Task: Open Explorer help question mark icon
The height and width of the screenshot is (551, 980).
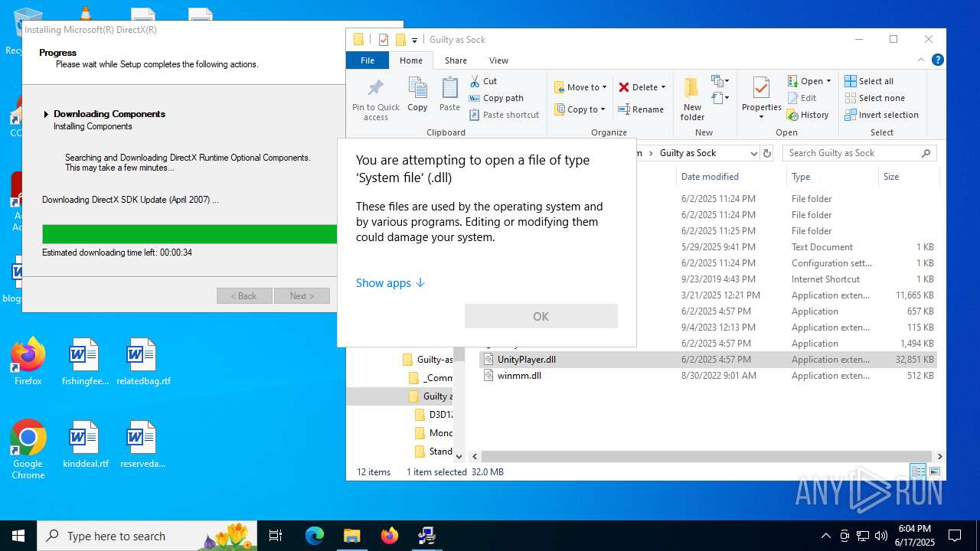Action: (937, 60)
